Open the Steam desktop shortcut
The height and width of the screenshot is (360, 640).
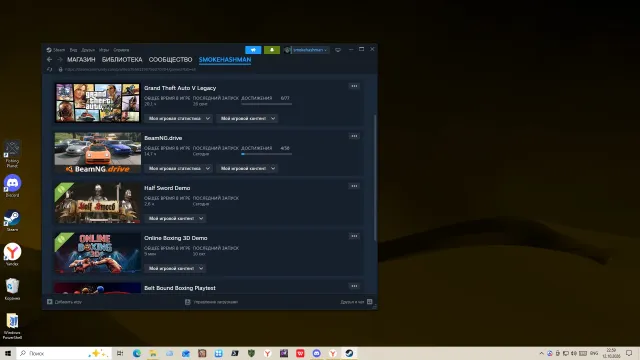(x=12, y=221)
